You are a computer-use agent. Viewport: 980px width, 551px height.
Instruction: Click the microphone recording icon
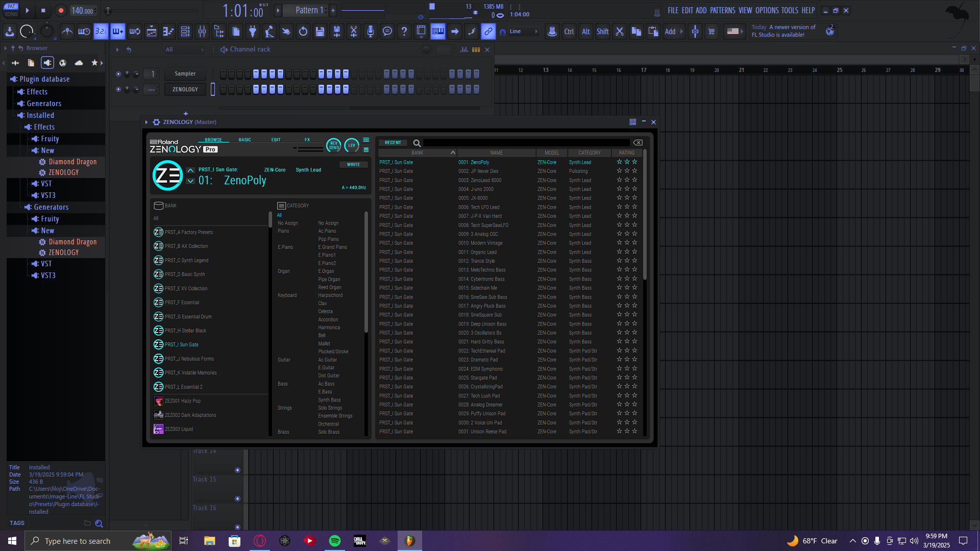coord(371,32)
